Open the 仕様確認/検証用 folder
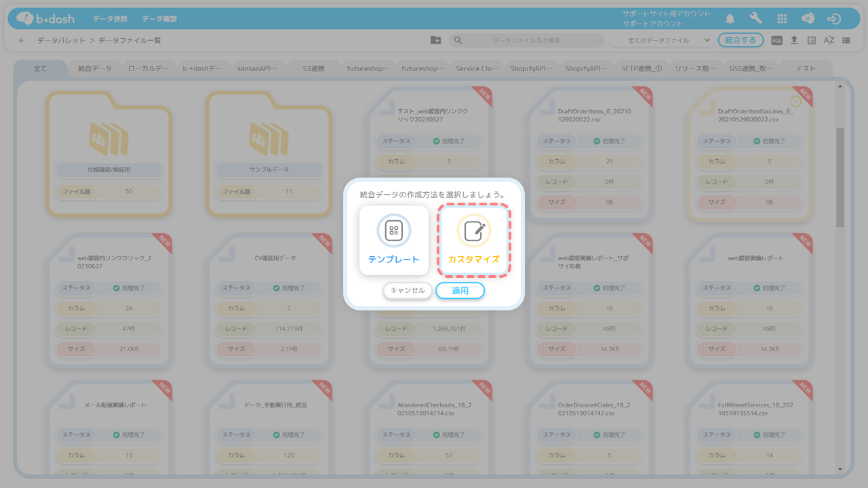Image resolution: width=868 pixels, height=488 pixels. point(108,154)
